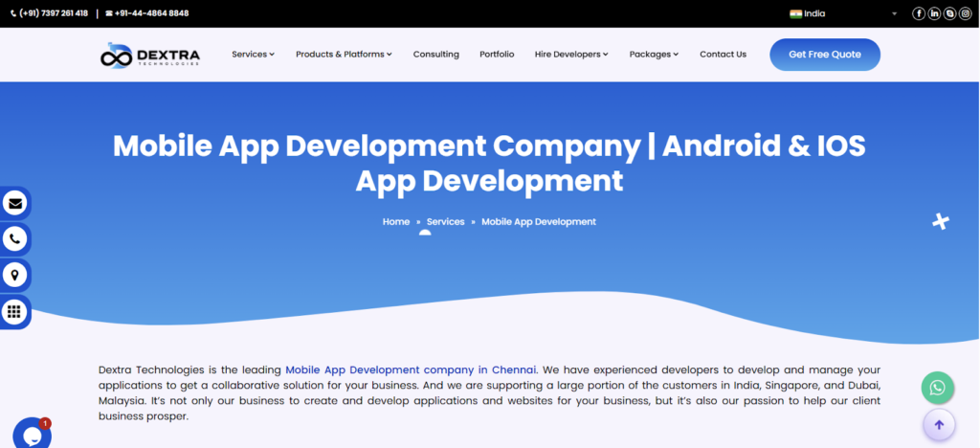
Task: Open the Portfolio menu item
Action: point(497,55)
